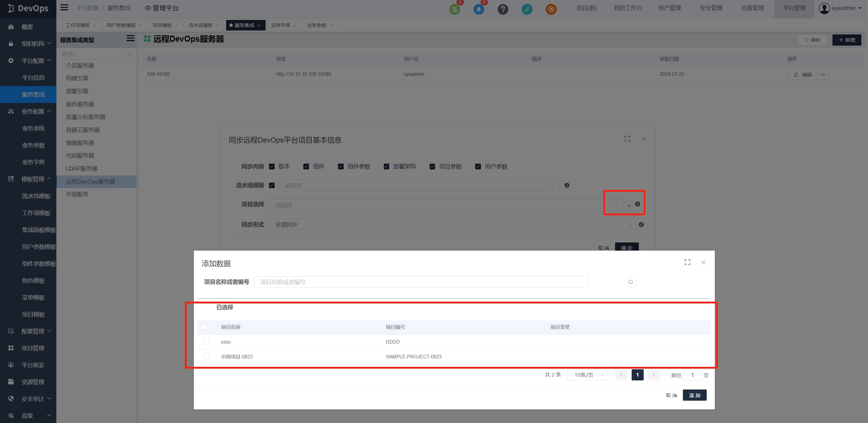Click the search magnifier icon in 添加数据 dialog
Image resolution: width=868 pixels, height=423 pixels.
coord(630,282)
